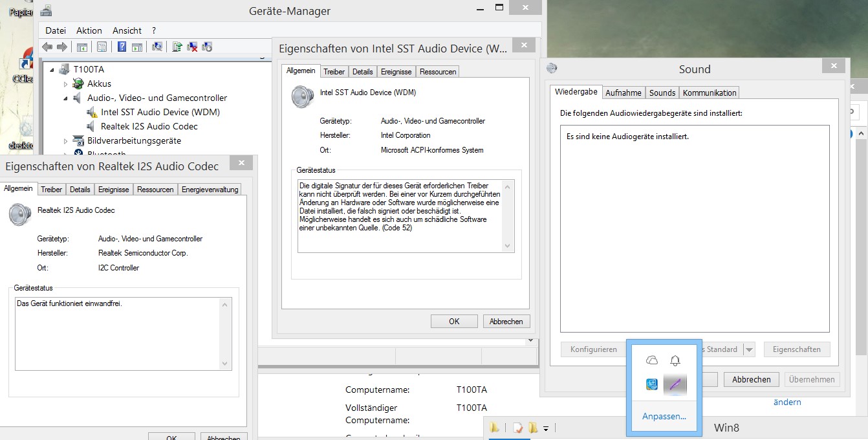This screenshot has width=868, height=440.
Task: Click the Bildverarbeitungsgeräte camera icon
Action: [78, 140]
